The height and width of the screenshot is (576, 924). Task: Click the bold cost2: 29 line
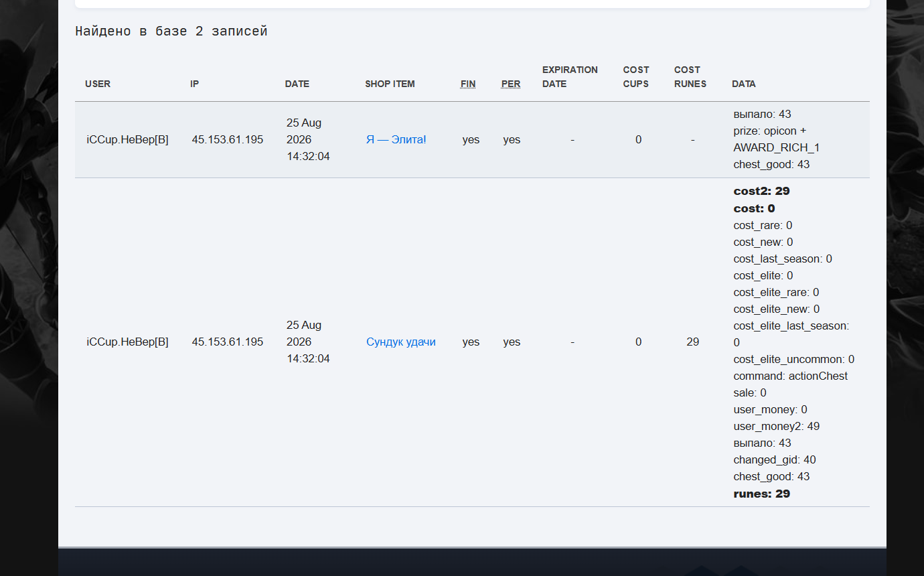pos(762,191)
